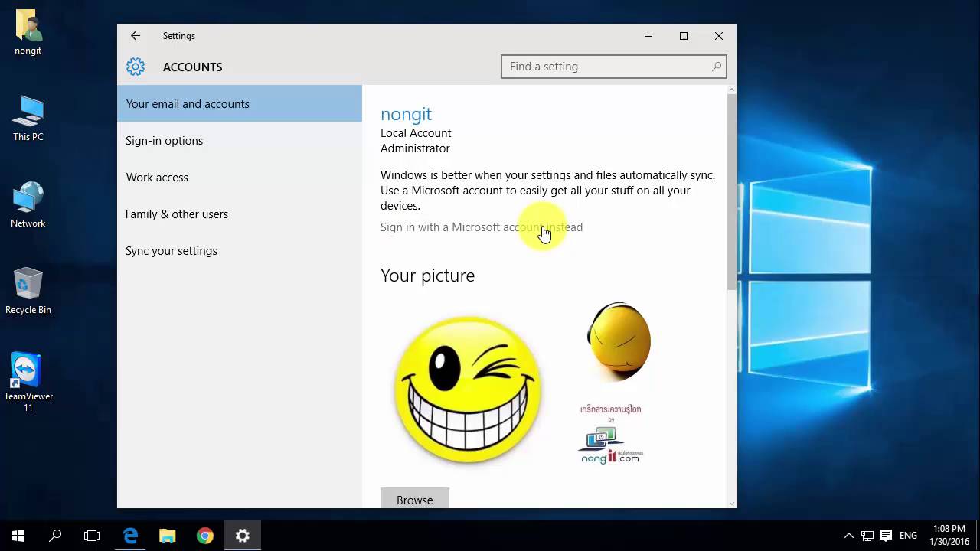Open the Recycle Bin icon
980x551 pixels.
(x=28, y=292)
